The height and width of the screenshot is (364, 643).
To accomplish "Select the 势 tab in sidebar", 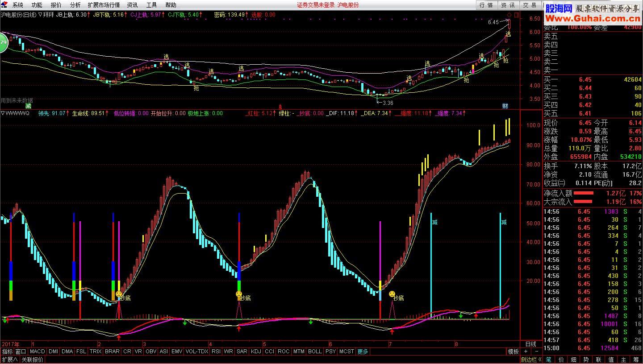I will 586,360.
